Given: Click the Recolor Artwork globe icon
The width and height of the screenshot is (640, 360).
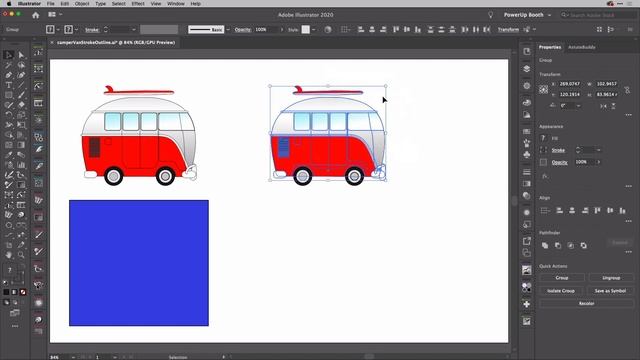Looking at the screenshot, I should (x=328, y=29).
